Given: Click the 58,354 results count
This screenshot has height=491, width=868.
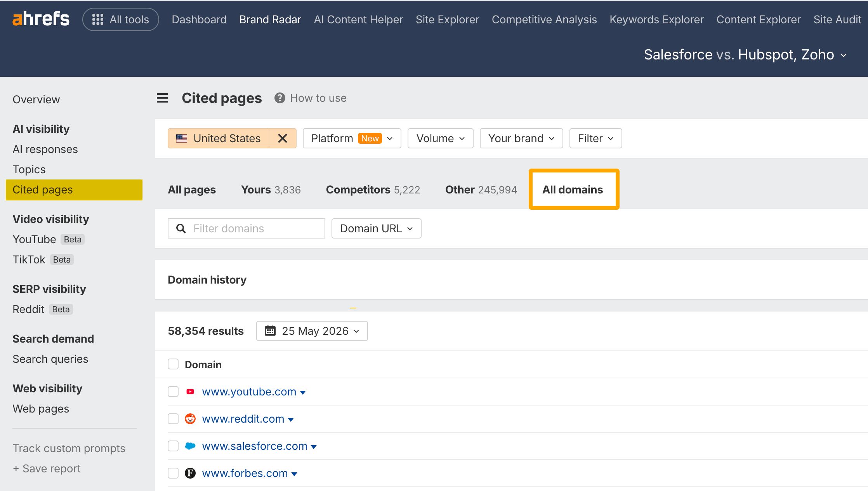Looking at the screenshot, I should coord(206,331).
